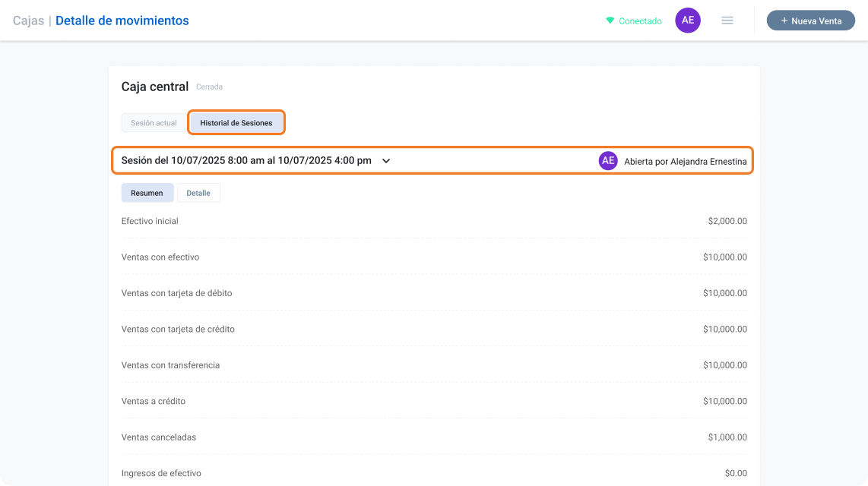This screenshot has width=868, height=486.
Task: Open the Resumen tab
Action: pyautogui.click(x=147, y=193)
